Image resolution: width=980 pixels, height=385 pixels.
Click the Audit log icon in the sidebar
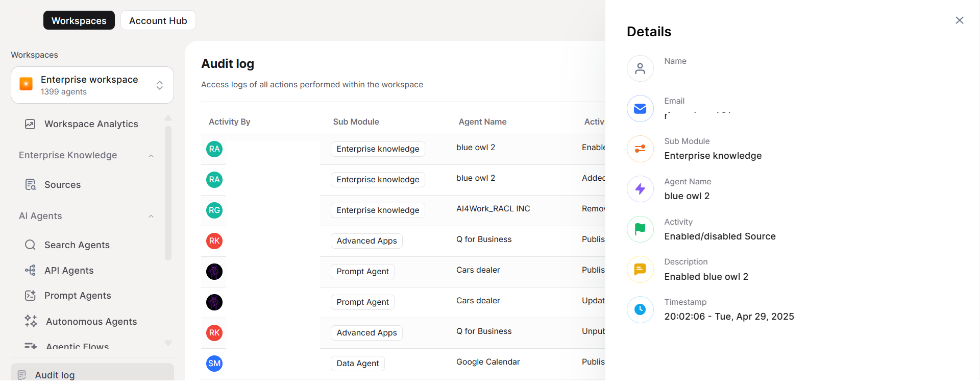click(22, 375)
